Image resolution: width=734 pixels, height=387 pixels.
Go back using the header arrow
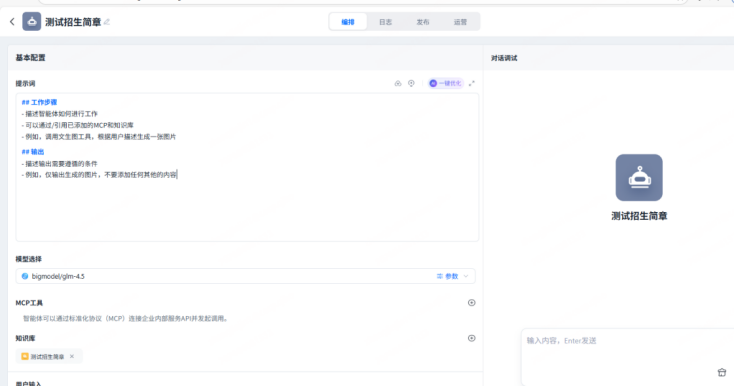coord(12,22)
